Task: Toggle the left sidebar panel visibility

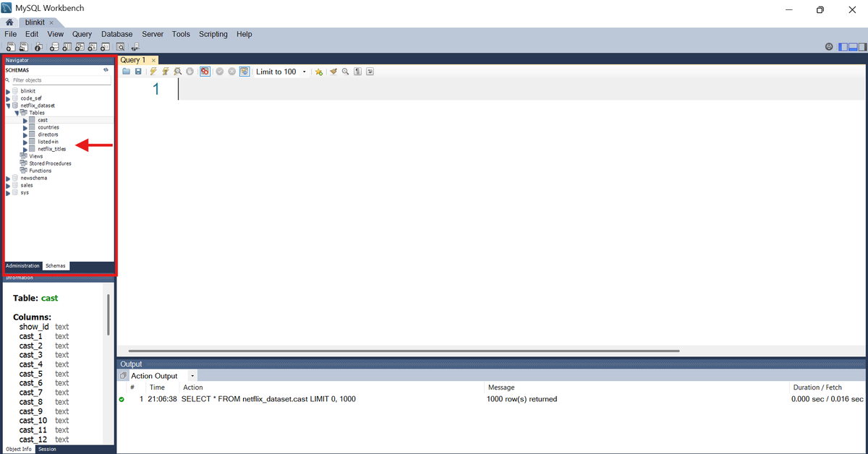Action: click(843, 47)
